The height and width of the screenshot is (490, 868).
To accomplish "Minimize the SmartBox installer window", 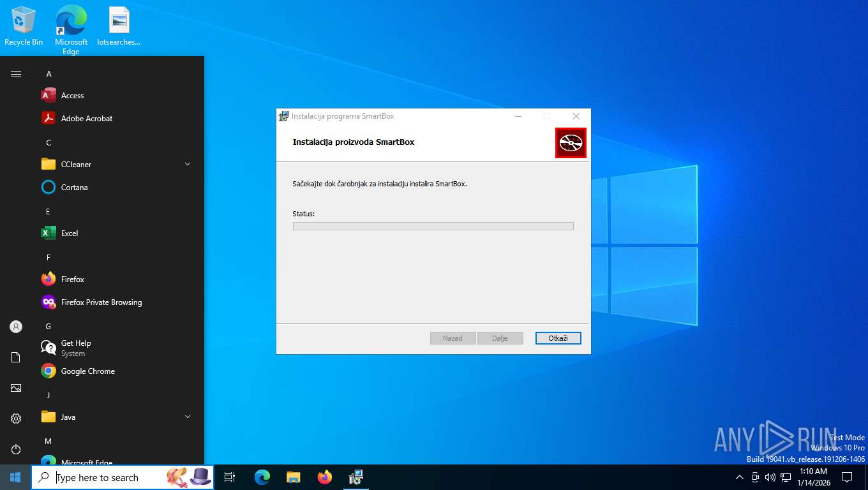I will pos(518,116).
